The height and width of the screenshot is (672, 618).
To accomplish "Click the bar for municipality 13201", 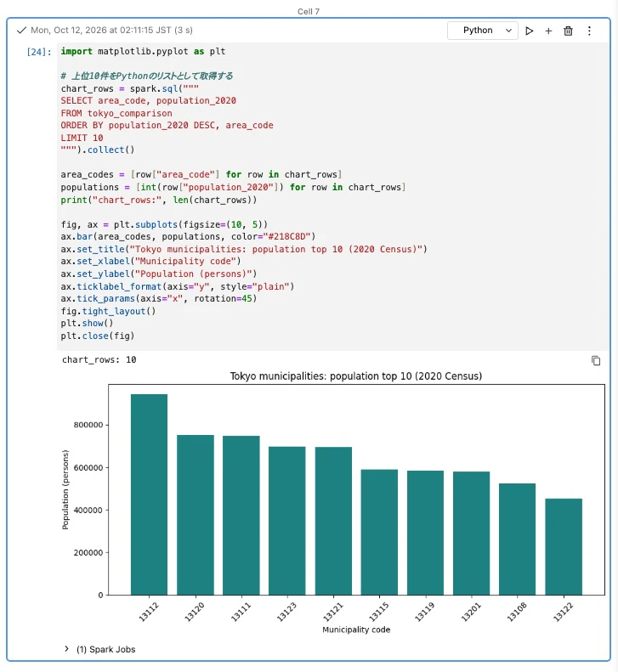I will (x=471, y=534).
